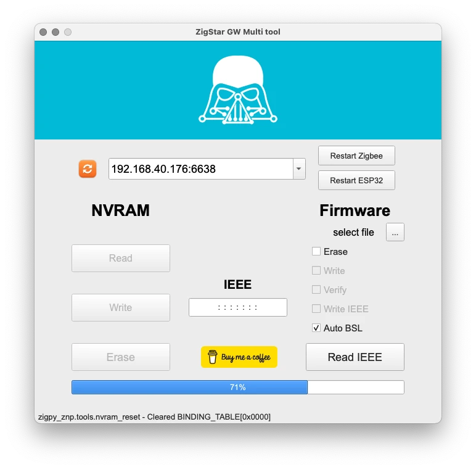476x469 pixels.
Task: Toggle the Verify checkbox
Action: [x=316, y=290]
